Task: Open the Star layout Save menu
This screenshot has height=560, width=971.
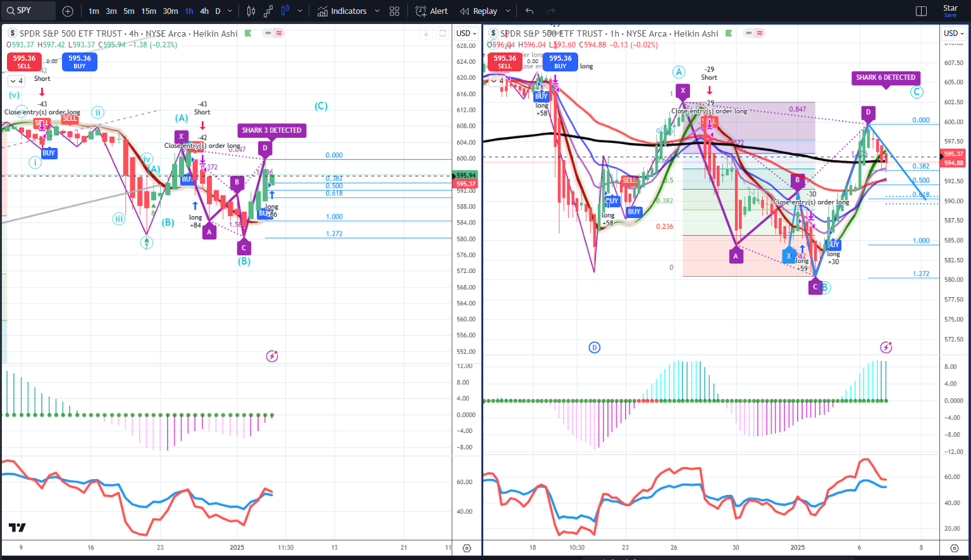Action: pos(950,11)
